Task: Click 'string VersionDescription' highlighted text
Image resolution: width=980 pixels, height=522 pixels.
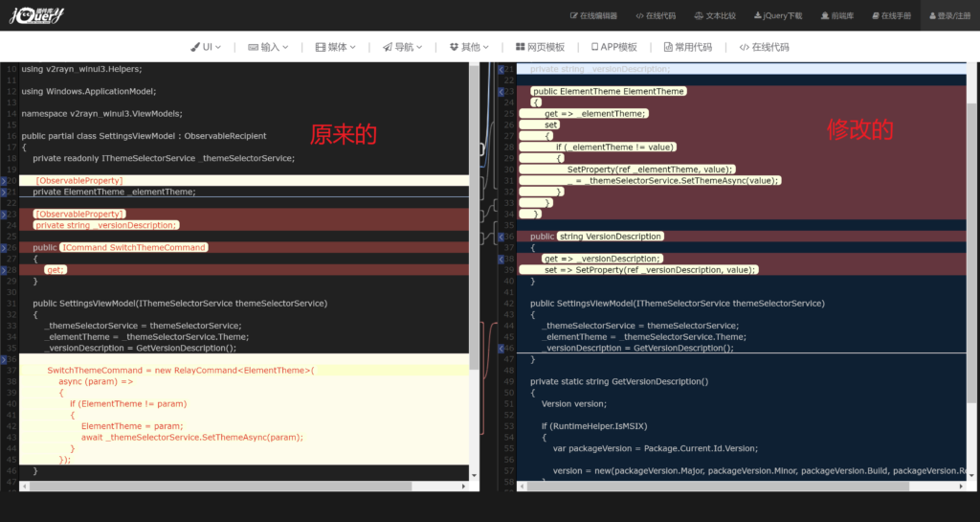Action: coord(610,237)
